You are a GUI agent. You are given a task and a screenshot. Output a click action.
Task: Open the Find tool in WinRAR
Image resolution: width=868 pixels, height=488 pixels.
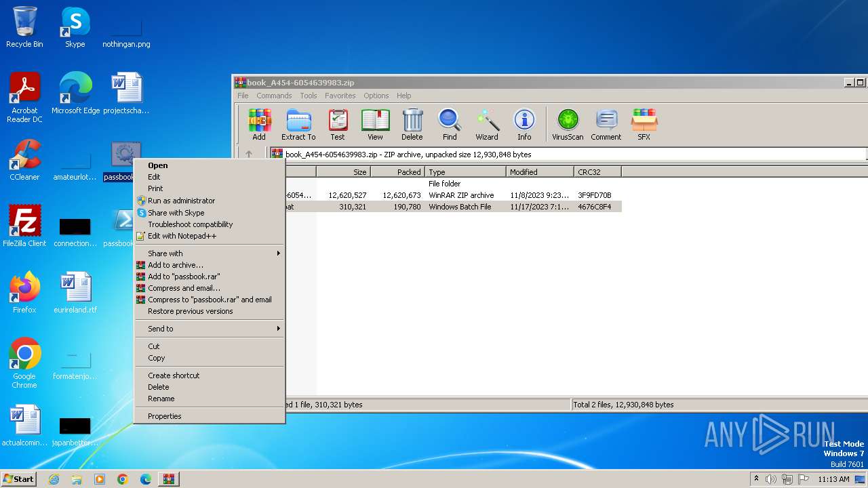tap(449, 125)
